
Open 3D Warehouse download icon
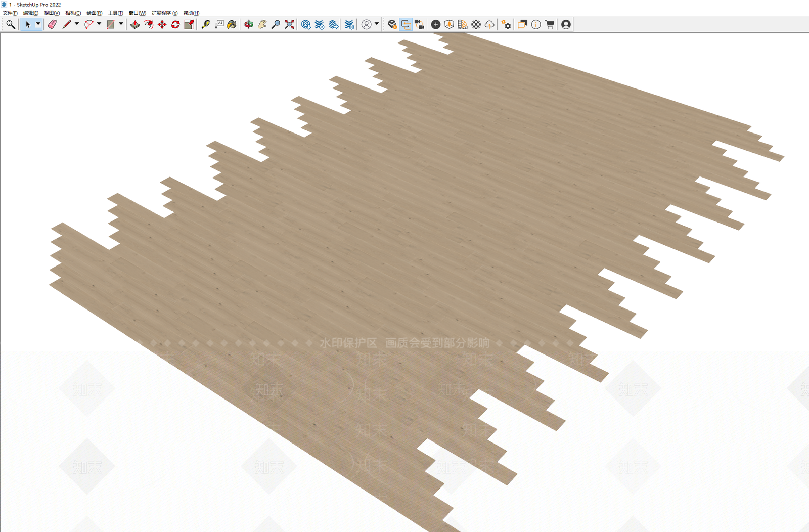[x=306, y=24]
